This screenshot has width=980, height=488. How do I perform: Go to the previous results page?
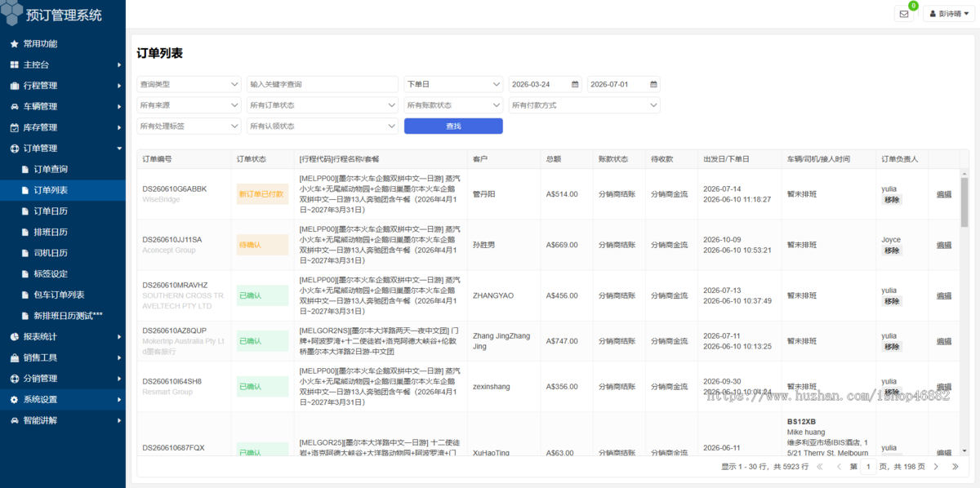tap(840, 467)
